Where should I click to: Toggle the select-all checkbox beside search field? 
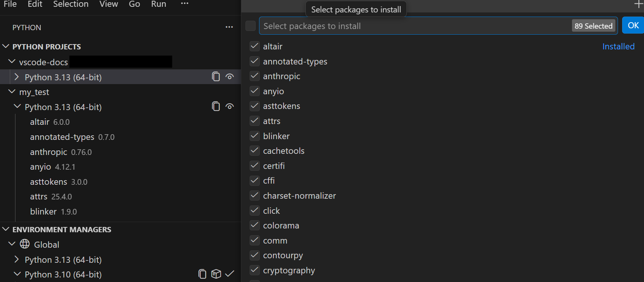(x=250, y=26)
